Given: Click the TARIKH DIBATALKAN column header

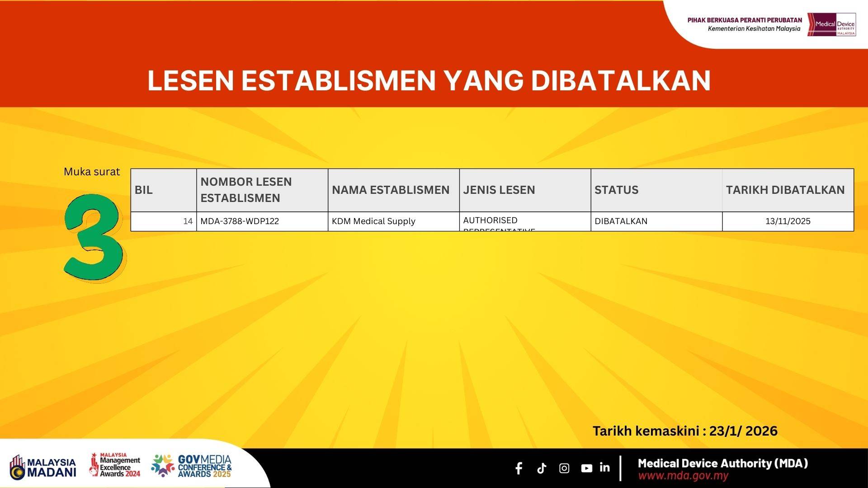Looking at the screenshot, I should click(x=785, y=190).
